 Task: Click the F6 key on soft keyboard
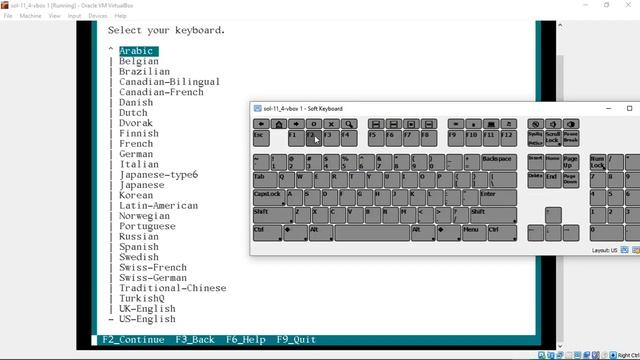(x=393, y=138)
